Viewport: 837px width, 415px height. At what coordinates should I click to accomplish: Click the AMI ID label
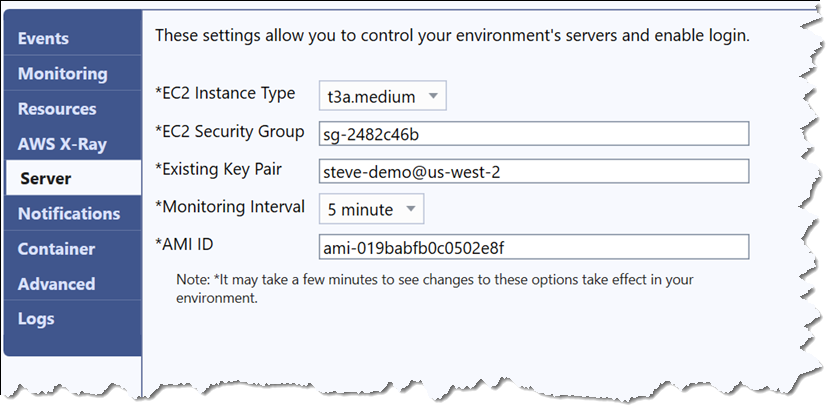(184, 244)
